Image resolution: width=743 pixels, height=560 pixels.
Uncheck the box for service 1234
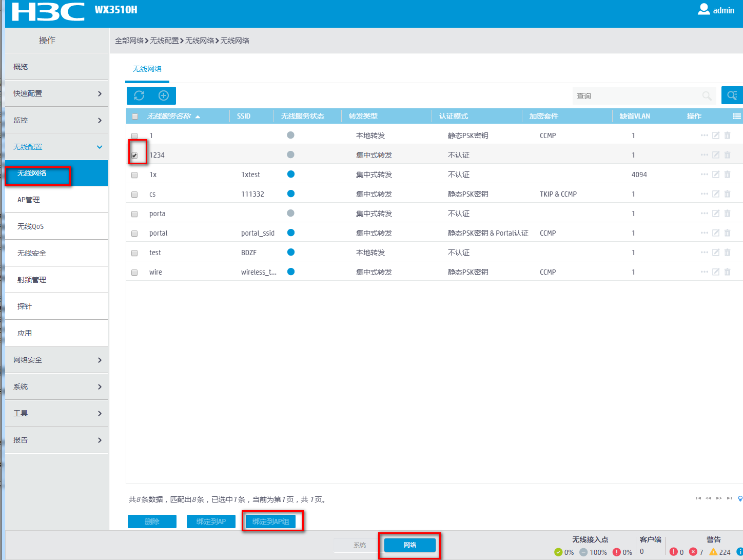pos(134,156)
